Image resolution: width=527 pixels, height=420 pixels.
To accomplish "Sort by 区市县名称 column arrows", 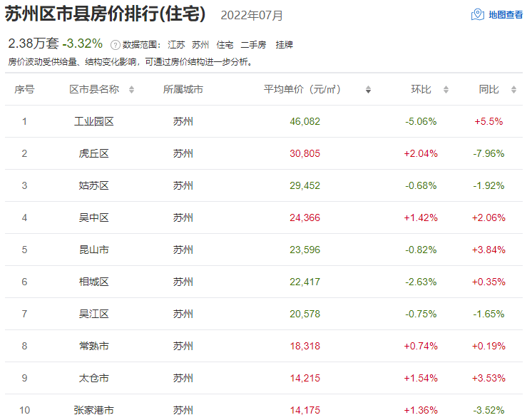I will 131,89.
